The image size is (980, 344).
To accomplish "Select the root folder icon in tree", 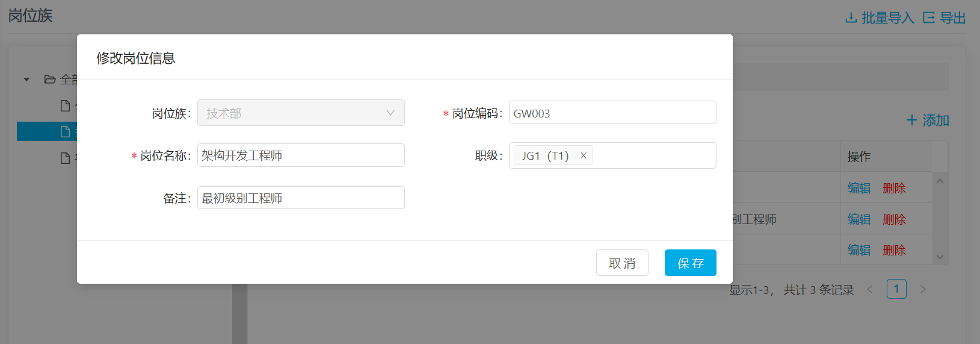I will tap(50, 80).
